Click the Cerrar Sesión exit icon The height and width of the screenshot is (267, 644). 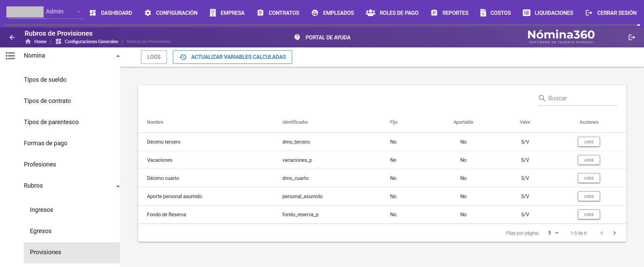coord(589,13)
